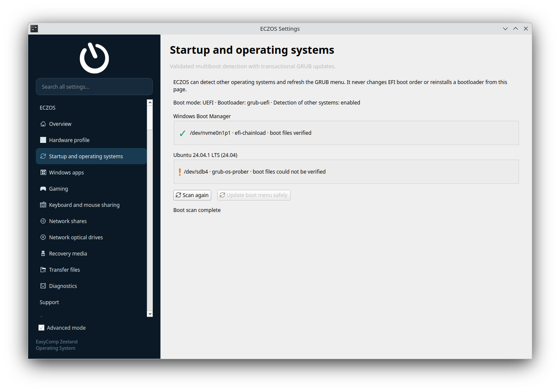
Task: Click Update boot menu safely button
Action: (254, 195)
